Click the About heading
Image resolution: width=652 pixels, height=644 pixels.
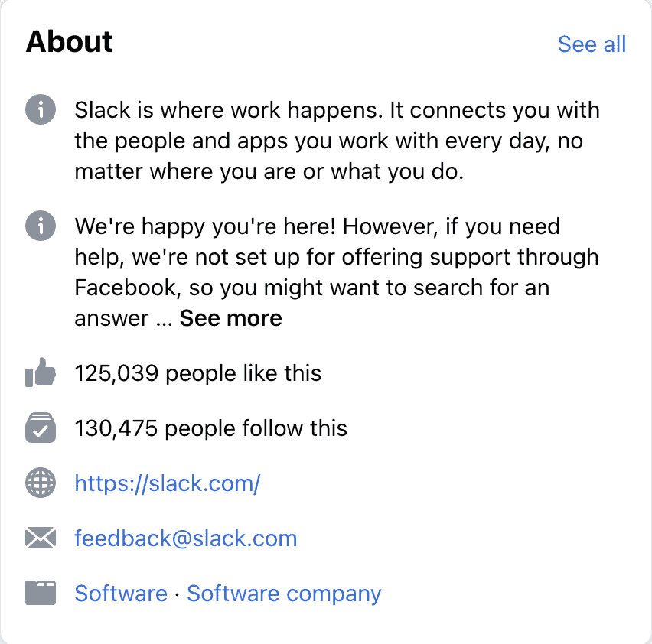coord(70,42)
